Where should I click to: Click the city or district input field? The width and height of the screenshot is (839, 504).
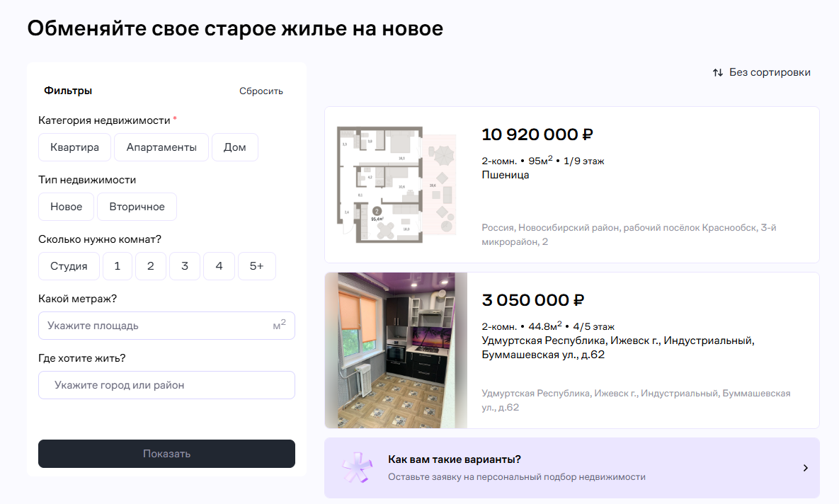coord(166,385)
